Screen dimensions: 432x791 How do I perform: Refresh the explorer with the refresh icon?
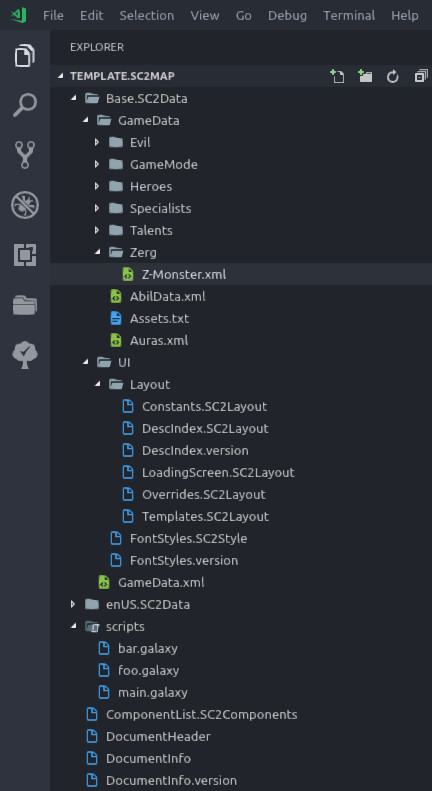coord(393,77)
